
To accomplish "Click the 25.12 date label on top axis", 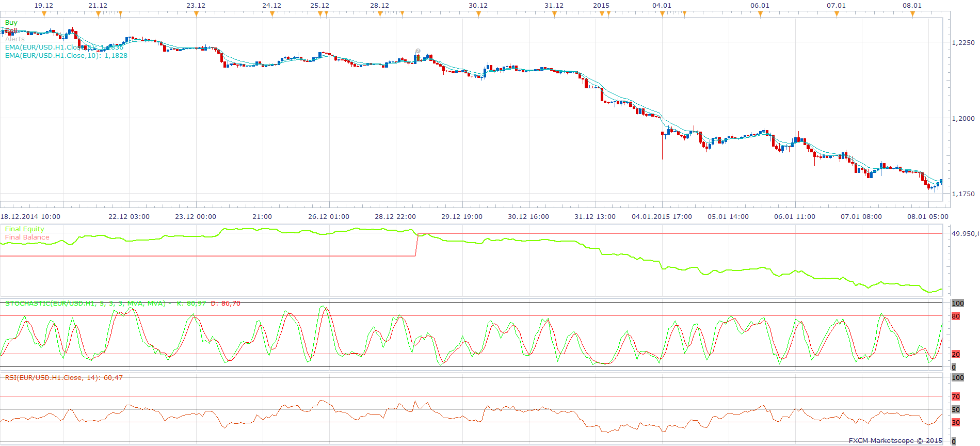I will (320, 6).
